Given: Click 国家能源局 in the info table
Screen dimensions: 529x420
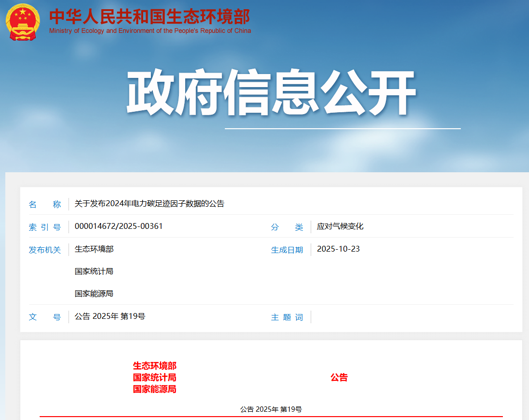Looking at the screenshot, I should tap(94, 294).
